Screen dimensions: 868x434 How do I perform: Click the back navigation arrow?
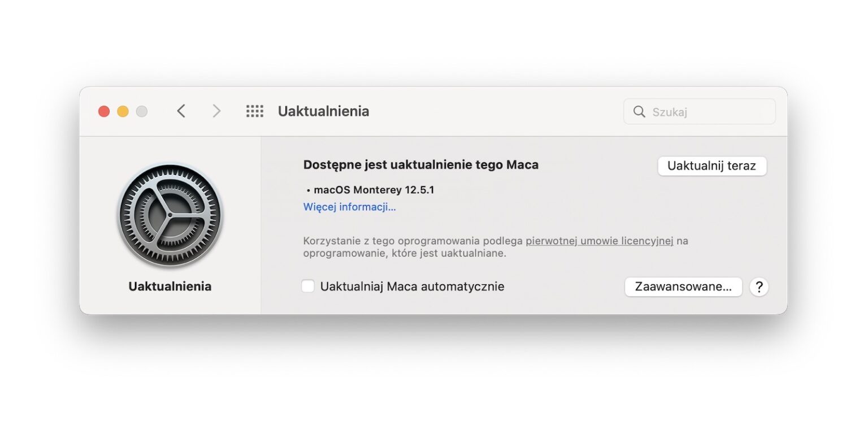tap(181, 111)
